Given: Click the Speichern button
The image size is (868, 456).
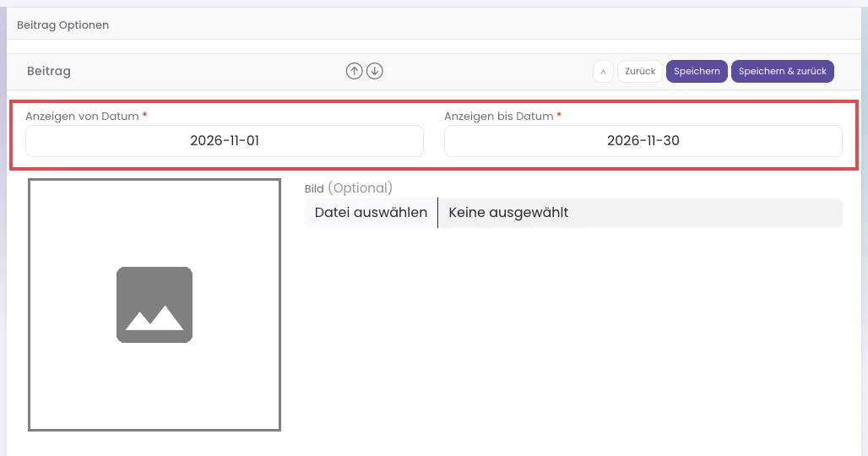Looking at the screenshot, I should point(697,72).
